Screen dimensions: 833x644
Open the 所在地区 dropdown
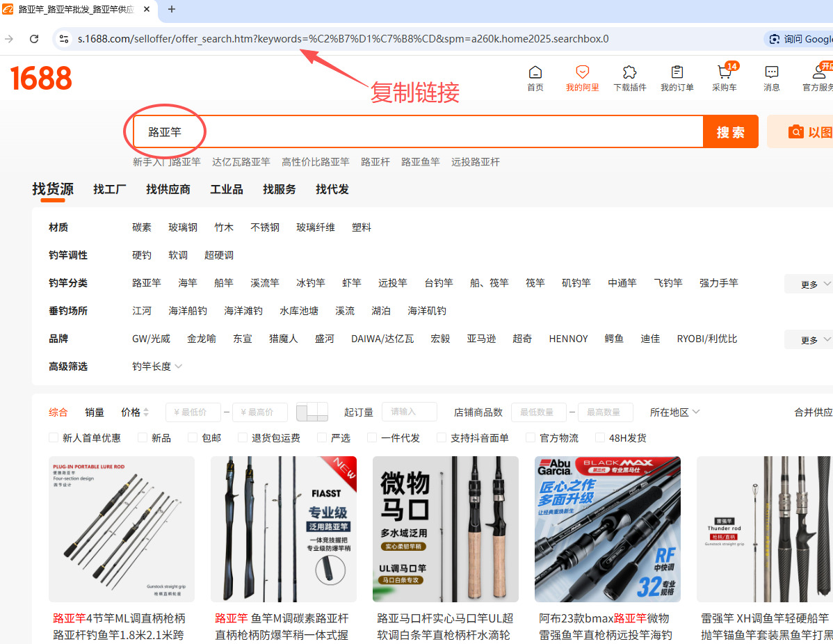[674, 412]
